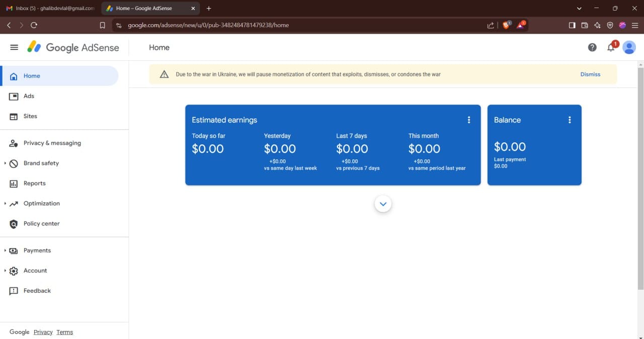The image size is (644, 339).
Task: Click the share icon in the address bar
Action: pyautogui.click(x=491, y=25)
